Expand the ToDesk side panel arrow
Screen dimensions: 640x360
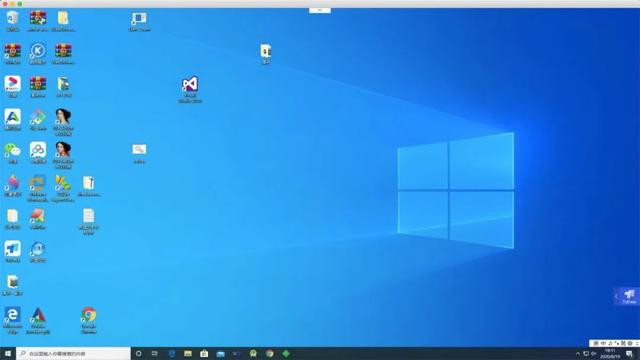(x=616, y=296)
